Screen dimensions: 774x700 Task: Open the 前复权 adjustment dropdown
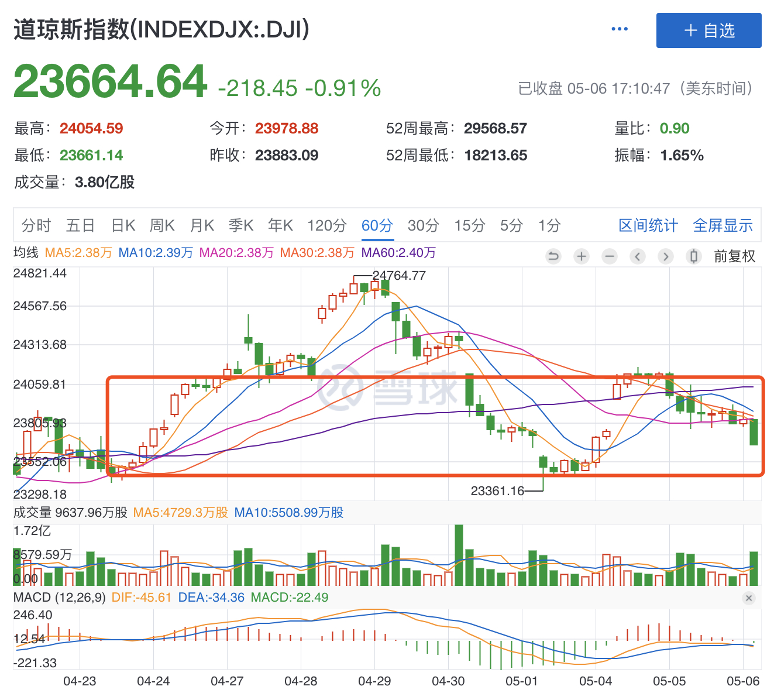(735, 256)
